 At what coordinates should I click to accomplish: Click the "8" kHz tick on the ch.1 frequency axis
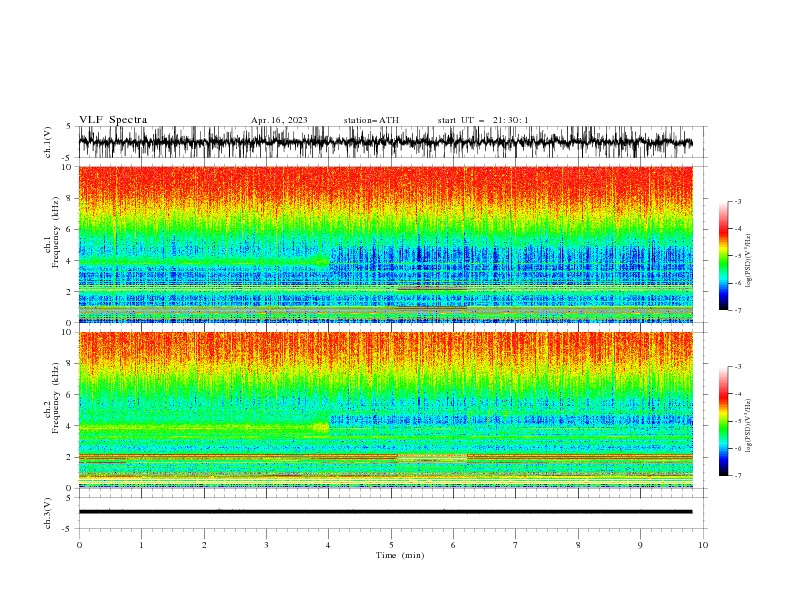(70, 198)
